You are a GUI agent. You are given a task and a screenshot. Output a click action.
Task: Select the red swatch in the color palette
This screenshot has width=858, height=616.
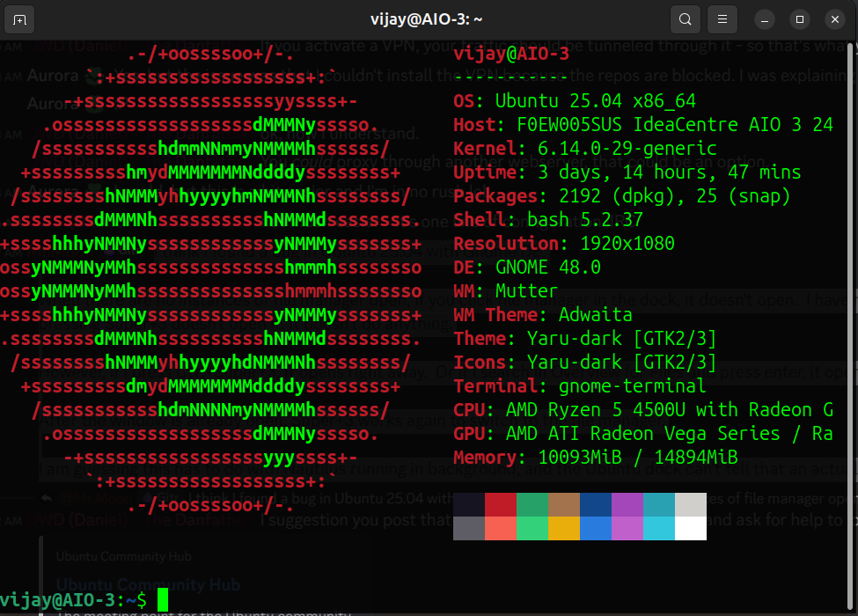(499, 504)
